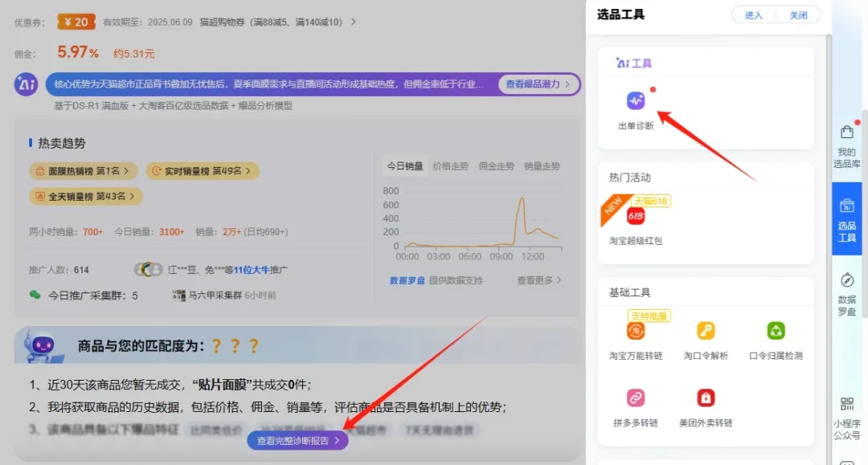Screen dimensions: 868x465
Task: Click the ¥20 coupon badge
Action: (76, 22)
